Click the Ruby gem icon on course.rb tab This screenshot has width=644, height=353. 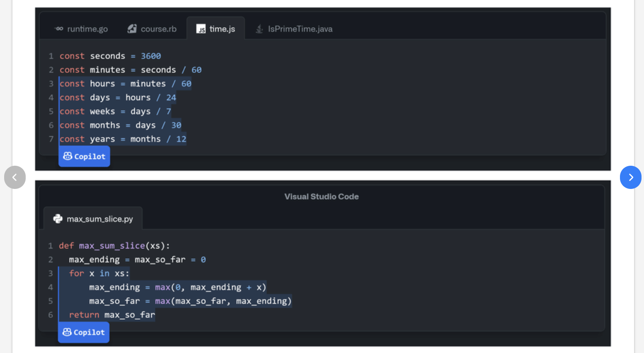click(x=132, y=29)
